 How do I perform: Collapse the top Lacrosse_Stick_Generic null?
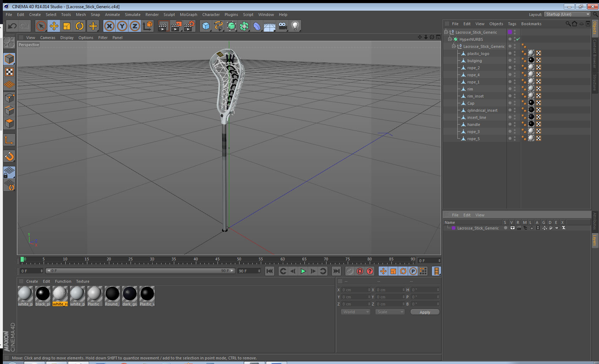[x=446, y=32]
